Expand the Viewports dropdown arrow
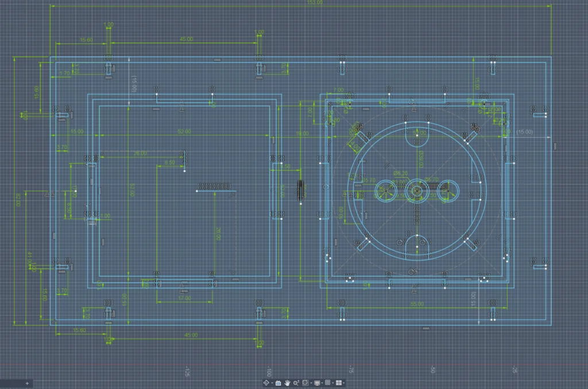Viewport: 588px width, 389px height. click(344, 383)
